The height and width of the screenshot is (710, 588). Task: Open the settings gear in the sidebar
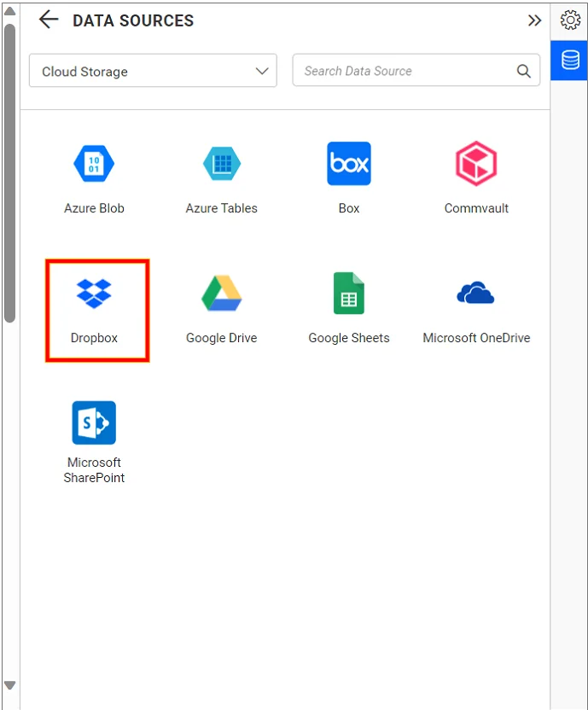570,20
